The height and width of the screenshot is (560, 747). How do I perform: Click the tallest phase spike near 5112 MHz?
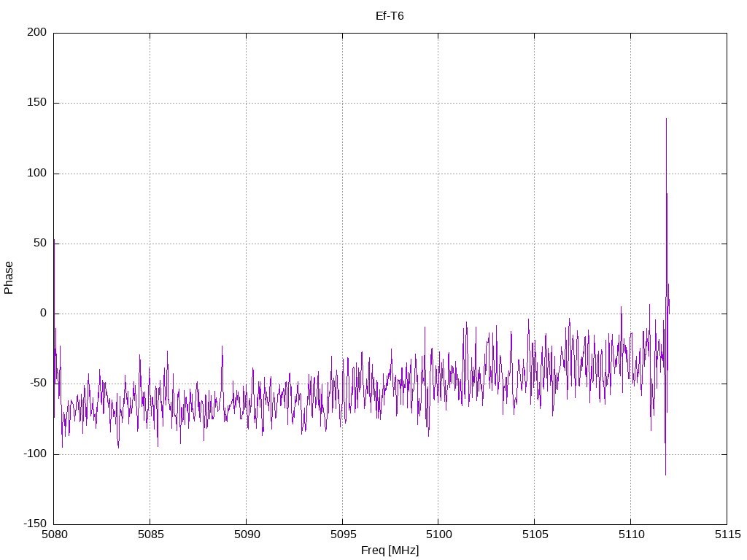pos(666,120)
